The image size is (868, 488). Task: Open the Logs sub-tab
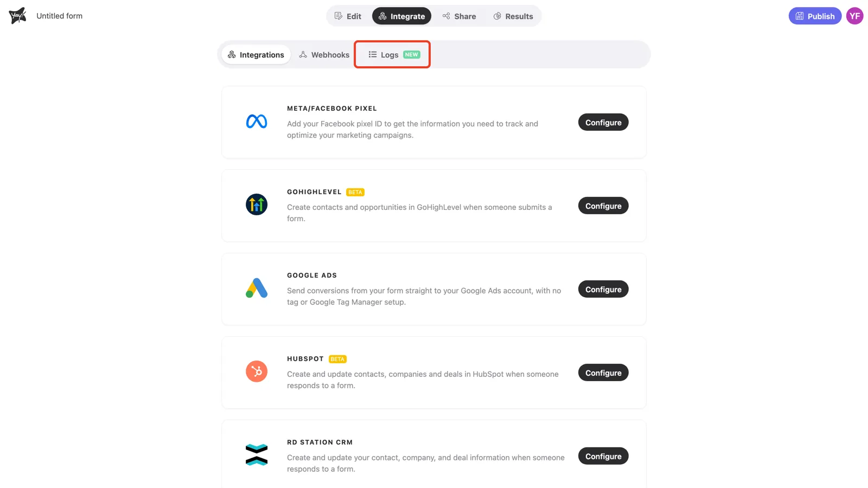click(x=394, y=55)
